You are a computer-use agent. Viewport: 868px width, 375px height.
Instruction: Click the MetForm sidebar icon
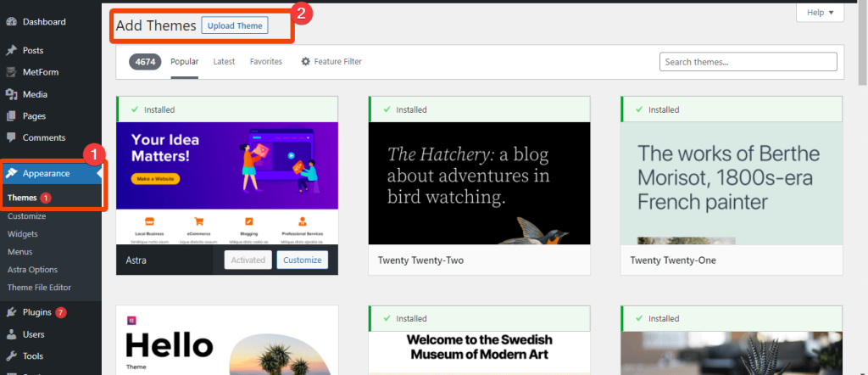click(12, 72)
